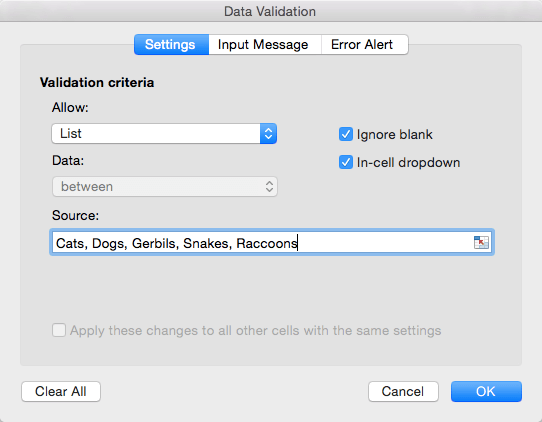Click the range selector icon in Source field

[481, 242]
